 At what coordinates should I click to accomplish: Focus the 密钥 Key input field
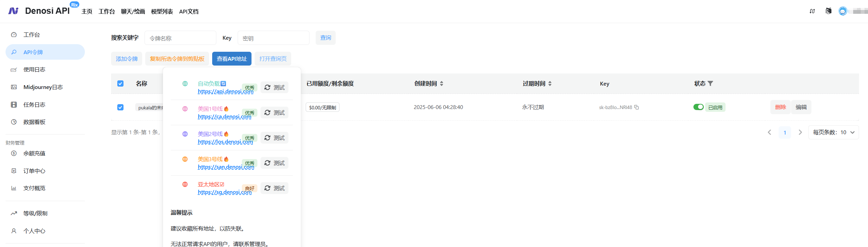pos(274,38)
